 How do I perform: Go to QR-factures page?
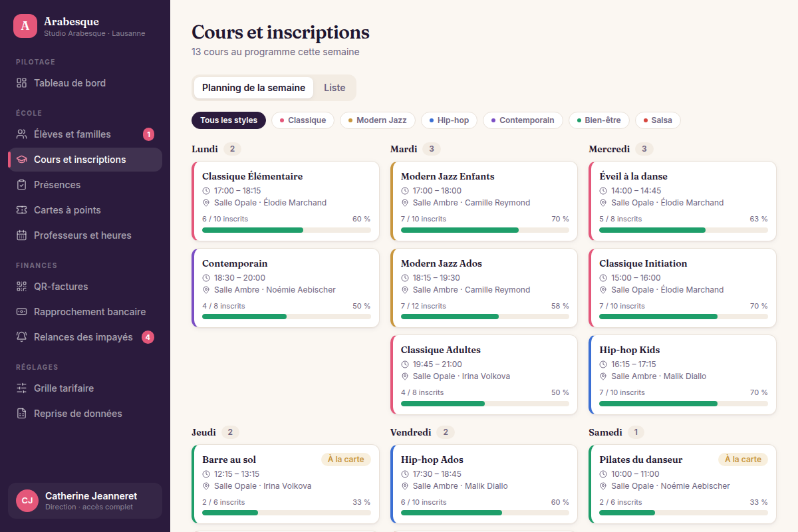tap(85, 287)
